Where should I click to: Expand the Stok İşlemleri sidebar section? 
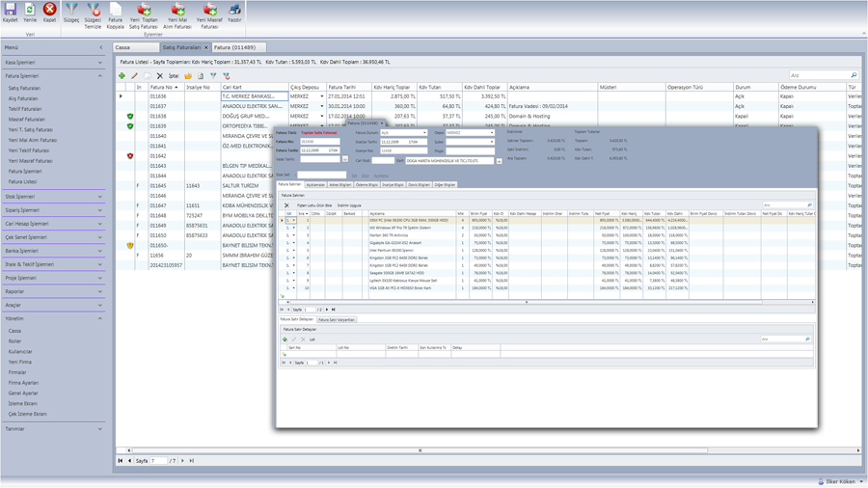click(53, 197)
